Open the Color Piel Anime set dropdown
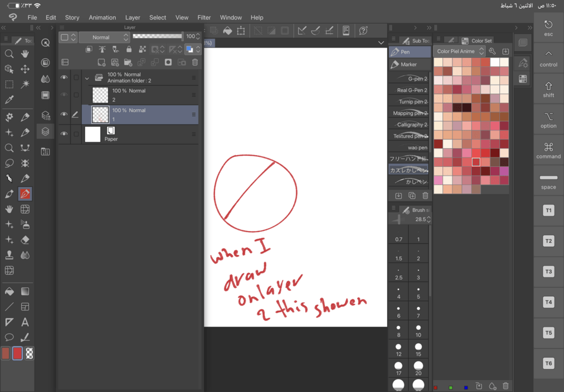This screenshot has width=564, height=392. (461, 51)
